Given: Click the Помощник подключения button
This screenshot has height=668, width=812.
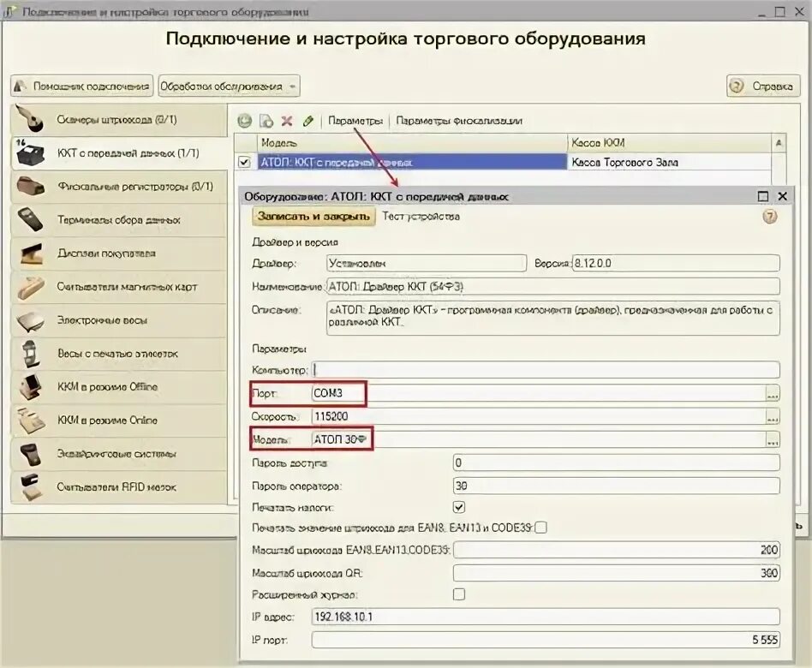Looking at the screenshot, I should 82,86.
